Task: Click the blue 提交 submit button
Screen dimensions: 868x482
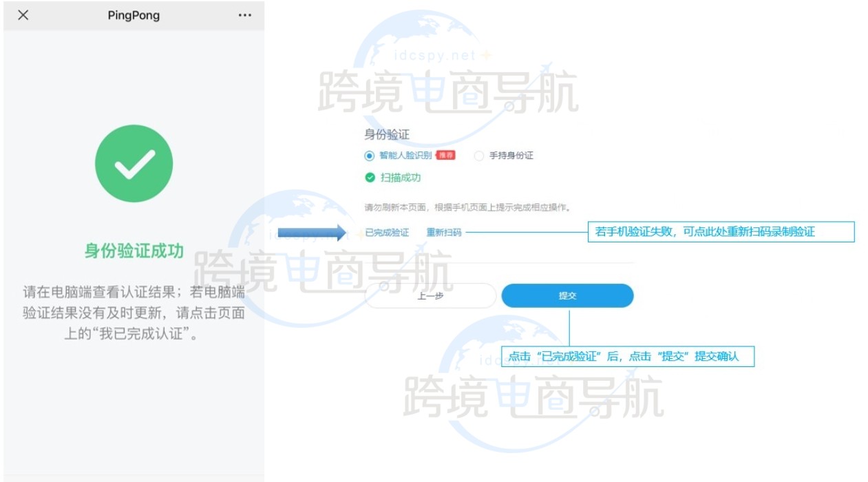Action: tap(567, 295)
